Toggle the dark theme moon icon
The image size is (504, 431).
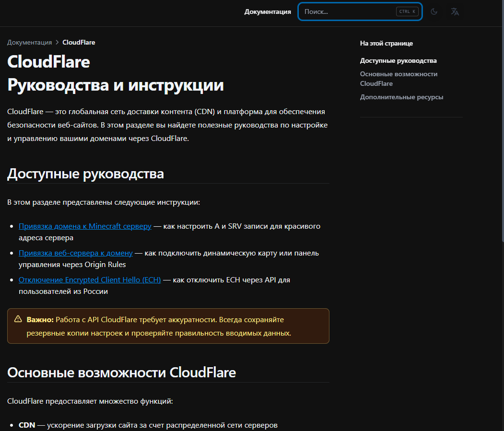point(434,12)
